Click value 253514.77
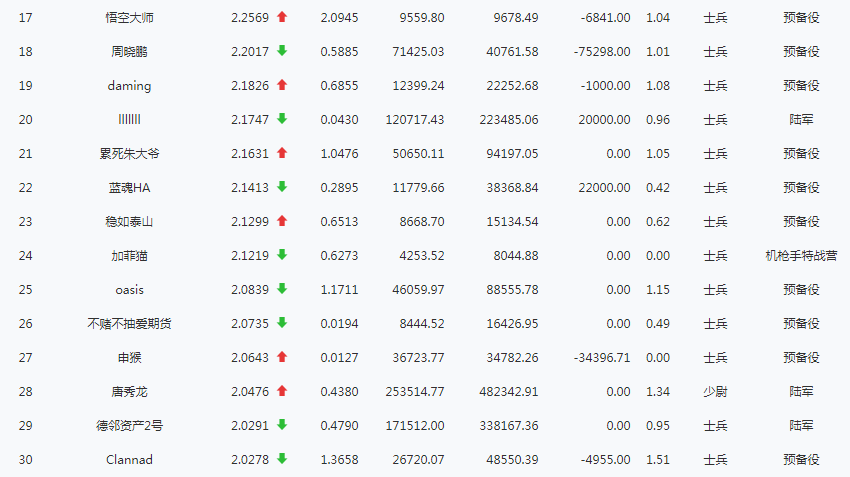850x477 pixels. tap(415, 392)
